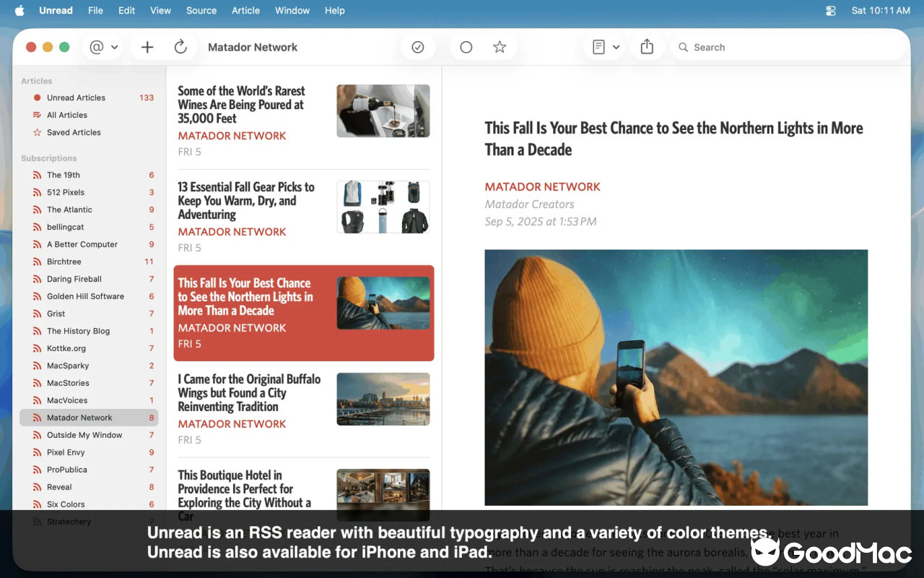Click the Daring Fireball subscription name
The height and width of the screenshot is (578, 924).
pyautogui.click(x=74, y=279)
